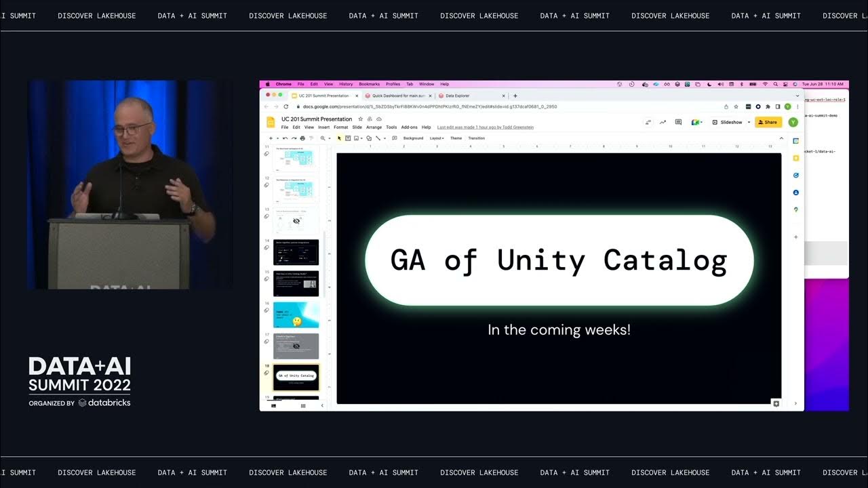Open the activity dashboard trend icon
The width and height of the screenshot is (868, 488).
click(663, 123)
